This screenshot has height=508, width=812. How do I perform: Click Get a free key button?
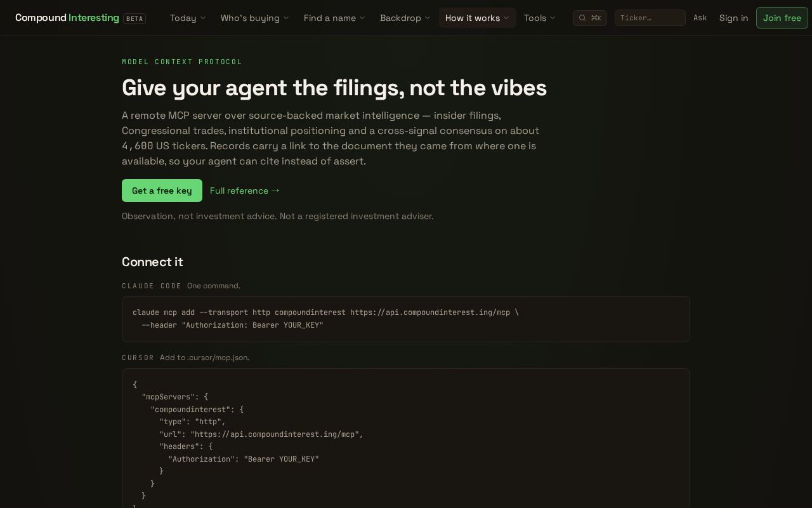coord(162,190)
